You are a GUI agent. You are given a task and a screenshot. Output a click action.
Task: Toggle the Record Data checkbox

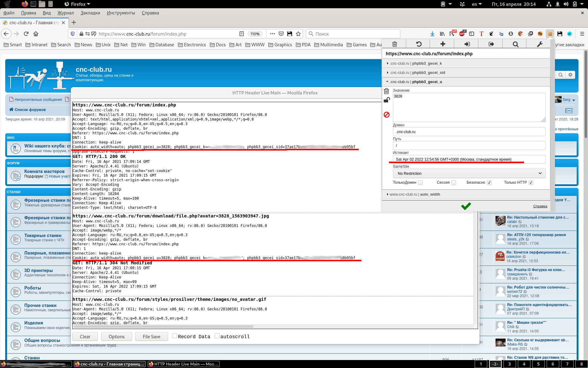175,336
